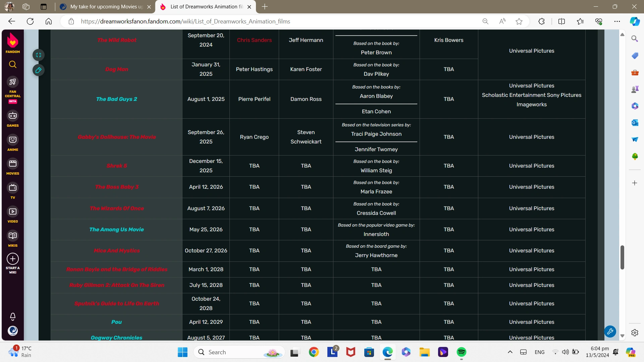Open the Anime section icon
This screenshot has width=644, height=362.
(13, 140)
